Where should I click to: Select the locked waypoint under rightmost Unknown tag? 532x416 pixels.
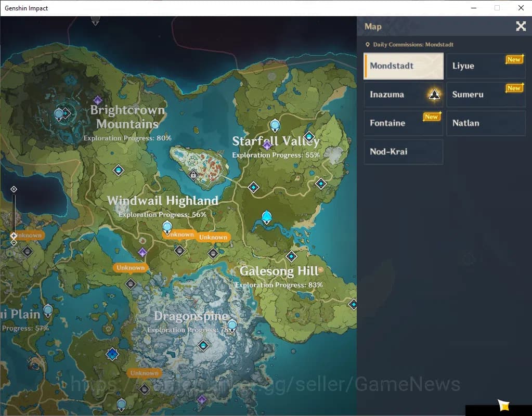pos(213,253)
